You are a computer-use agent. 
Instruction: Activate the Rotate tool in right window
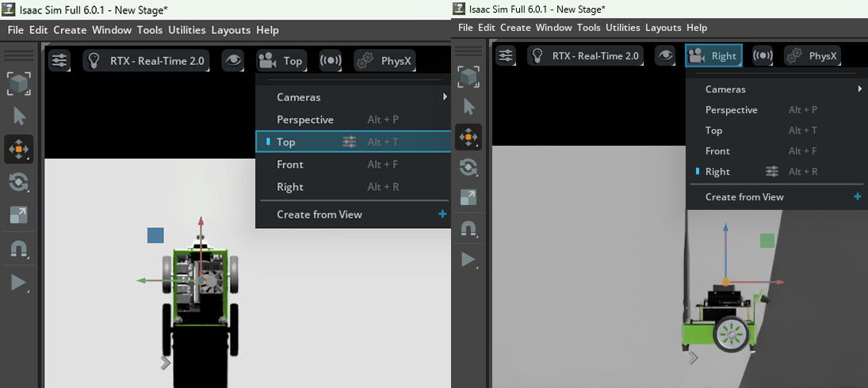(x=468, y=167)
